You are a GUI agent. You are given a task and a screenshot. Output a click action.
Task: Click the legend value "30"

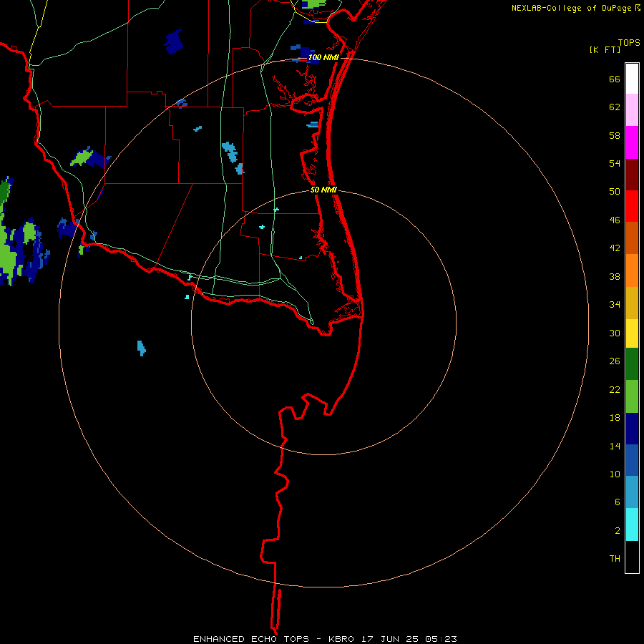click(615, 333)
